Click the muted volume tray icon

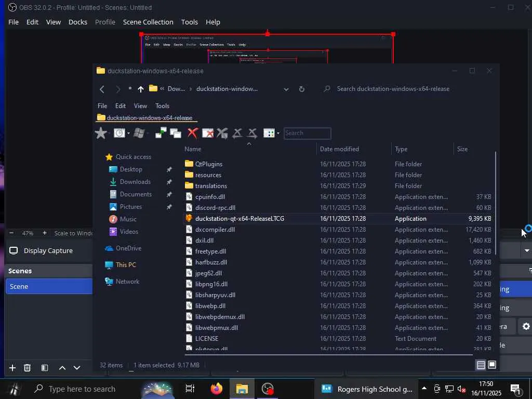click(x=461, y=389)
